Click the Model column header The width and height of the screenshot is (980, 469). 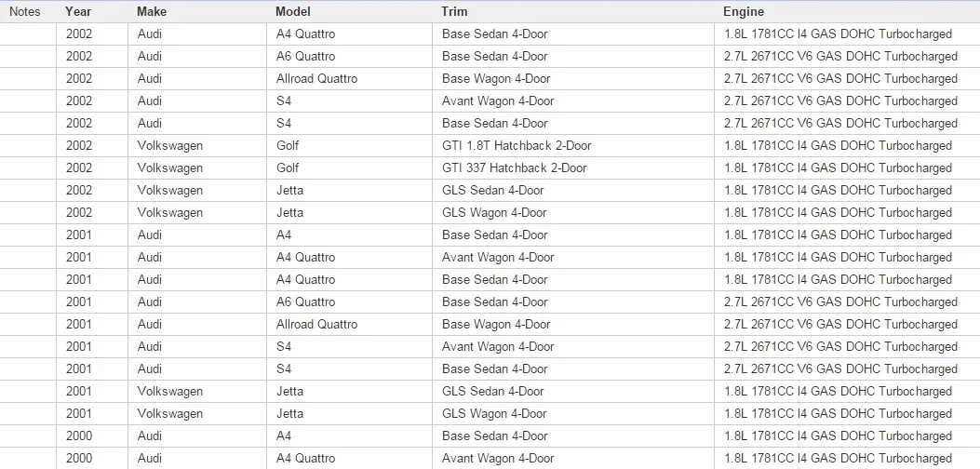point(292,12)
